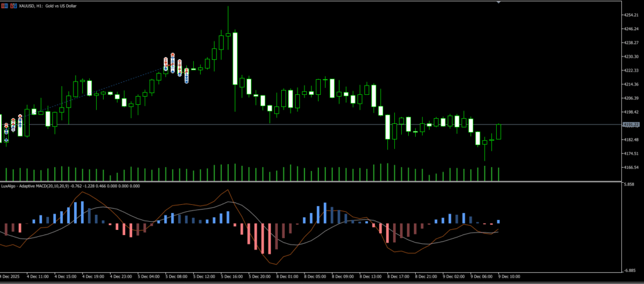
Task: Click the 4166.54 label on price scale
Action: tap(630, 168)
